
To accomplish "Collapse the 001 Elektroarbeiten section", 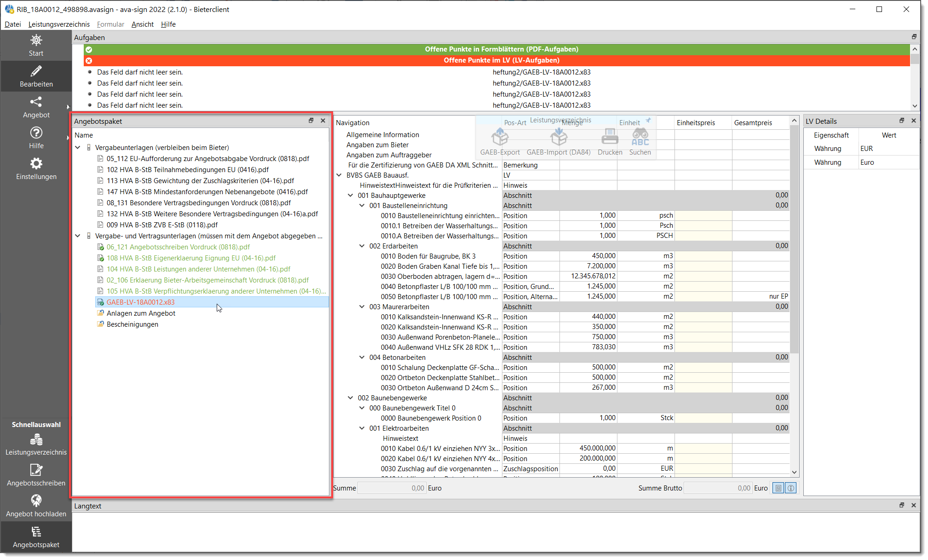I will coord(362,428).
